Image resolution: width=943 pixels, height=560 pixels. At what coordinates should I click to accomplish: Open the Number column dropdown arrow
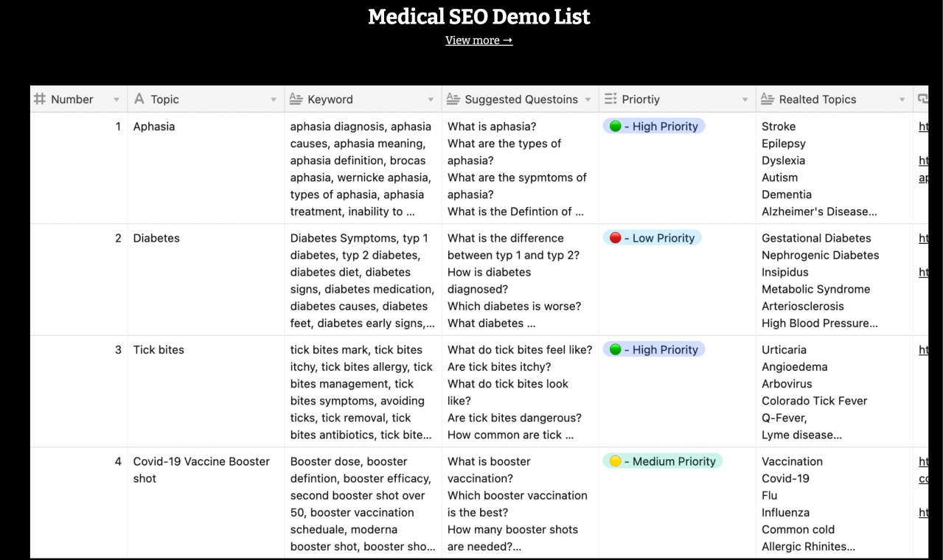tap(116, 99)
